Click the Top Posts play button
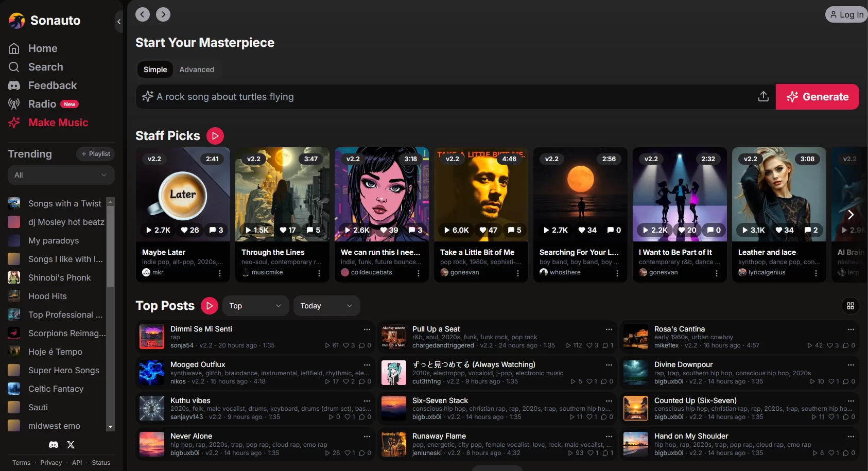The height and width of the screenshot is (471, 868). tap(209, 306)
